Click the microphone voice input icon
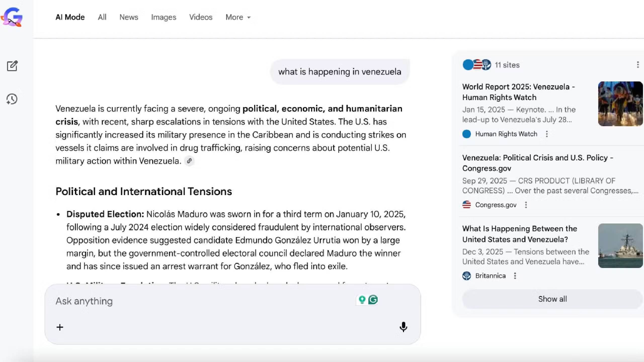 [403, 327]
